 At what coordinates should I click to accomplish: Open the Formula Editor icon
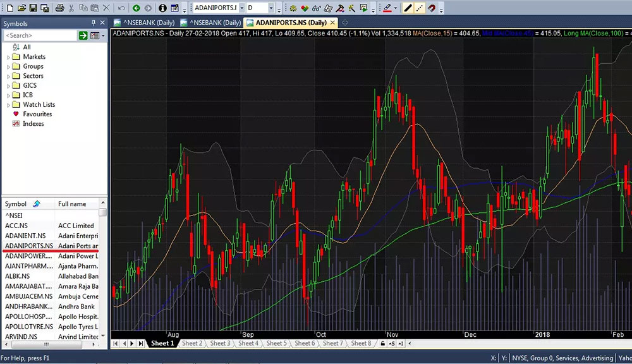pos(328,8)
